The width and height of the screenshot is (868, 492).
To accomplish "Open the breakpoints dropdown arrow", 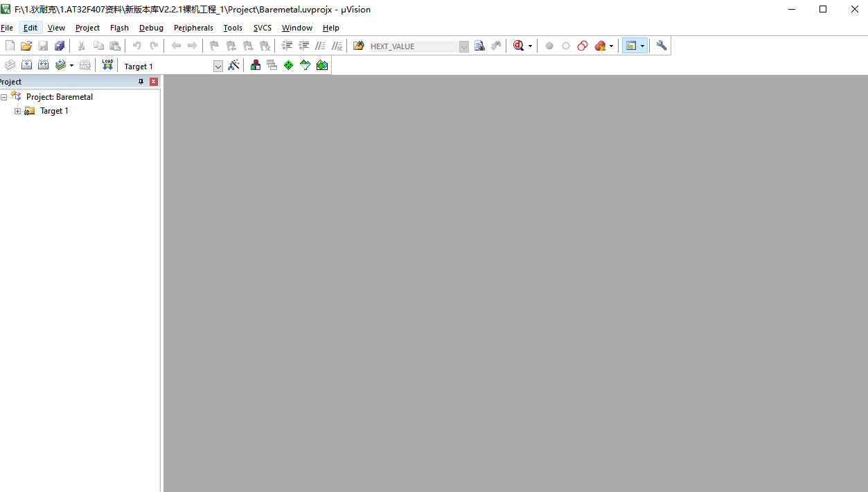I will 611,46.
